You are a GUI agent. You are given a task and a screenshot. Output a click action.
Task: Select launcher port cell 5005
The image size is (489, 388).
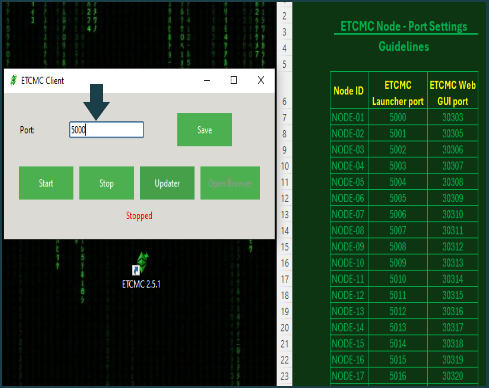pyautogui.click(x=398, y=198)
